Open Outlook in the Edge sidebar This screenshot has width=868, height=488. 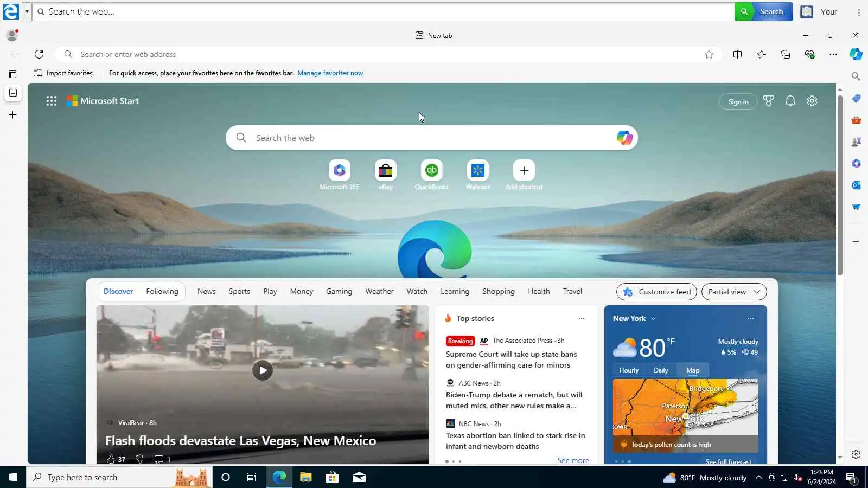pyautogui.click(x=856, y=185)
